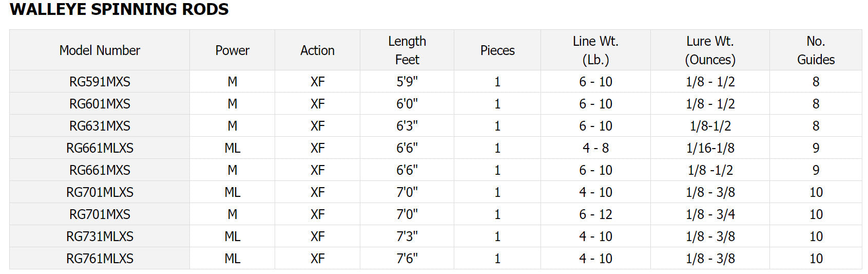Select the RG601MXS model cell
This screenshot has width=868, height=274.
(x=100, y=104)
